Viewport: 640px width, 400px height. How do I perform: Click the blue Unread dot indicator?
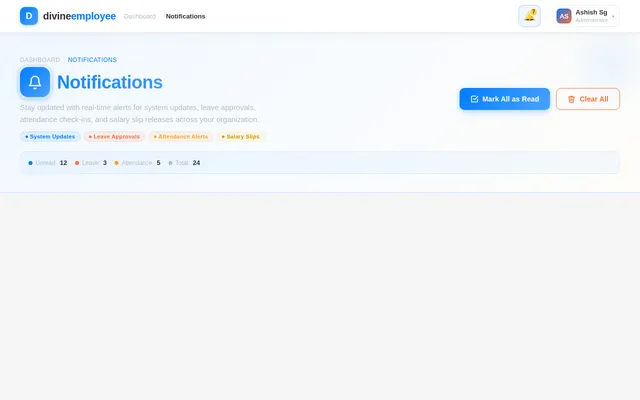coord(30,163)
